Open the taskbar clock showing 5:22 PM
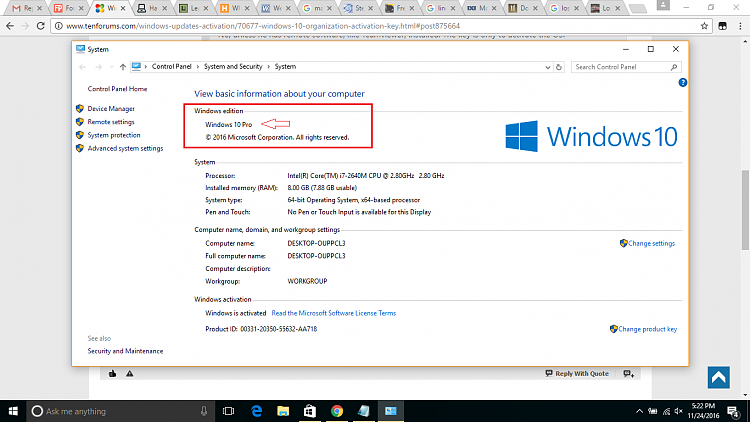The image size is (750, 422). coord(703,411)
